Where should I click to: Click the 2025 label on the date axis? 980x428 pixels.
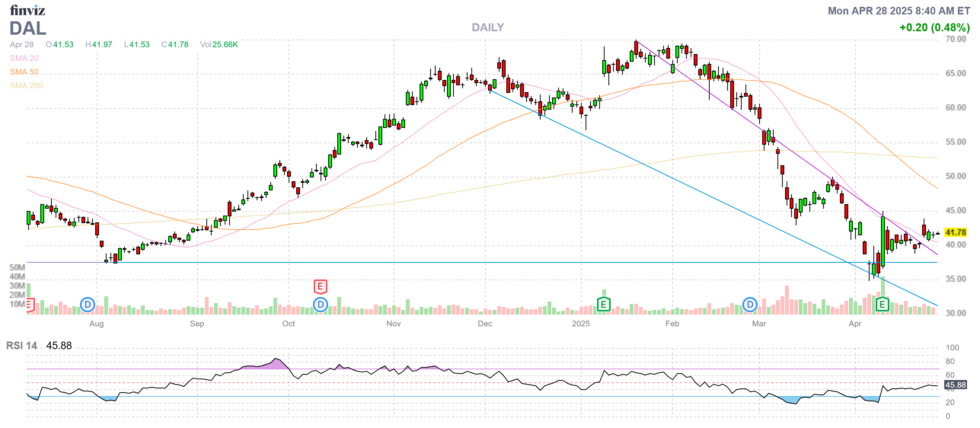coord(581,324)
